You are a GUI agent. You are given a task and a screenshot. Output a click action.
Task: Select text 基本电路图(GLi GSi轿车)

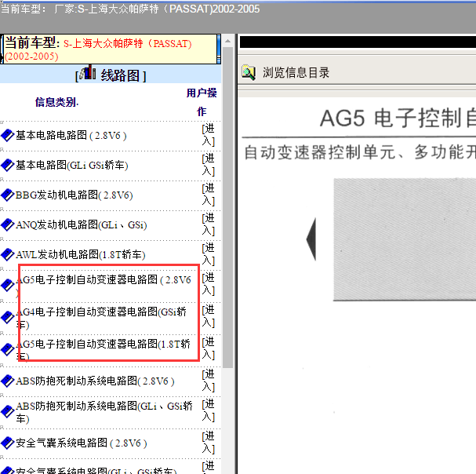(72, 166)
